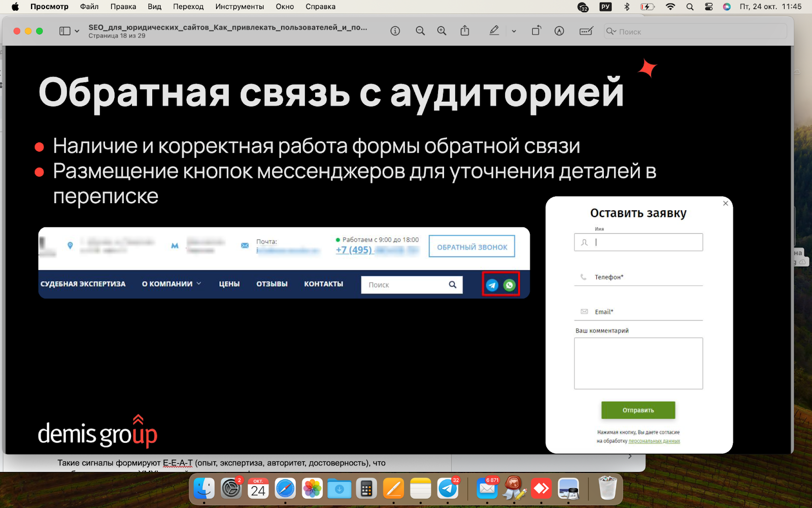The height and width of the screenshot is (508, 812).
Task: Expand the sidebar view options chevron
Action: tap(77, 31)
